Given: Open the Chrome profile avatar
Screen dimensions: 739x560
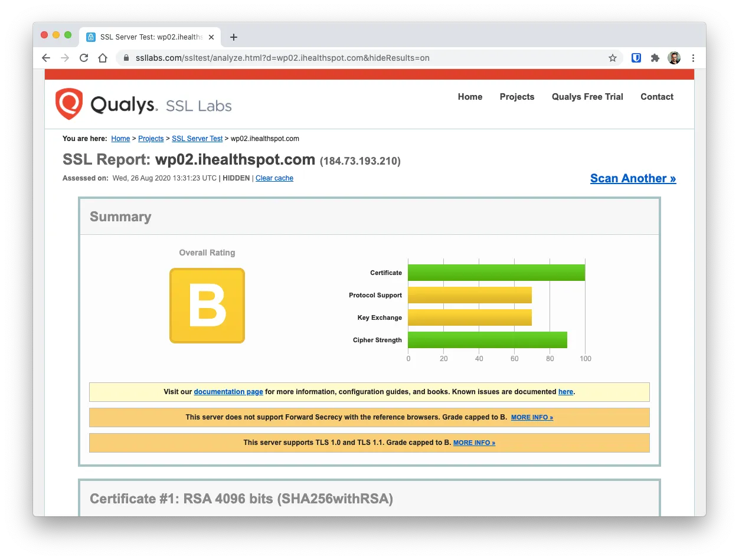Looking at the screenshot, I should point(674,58).
